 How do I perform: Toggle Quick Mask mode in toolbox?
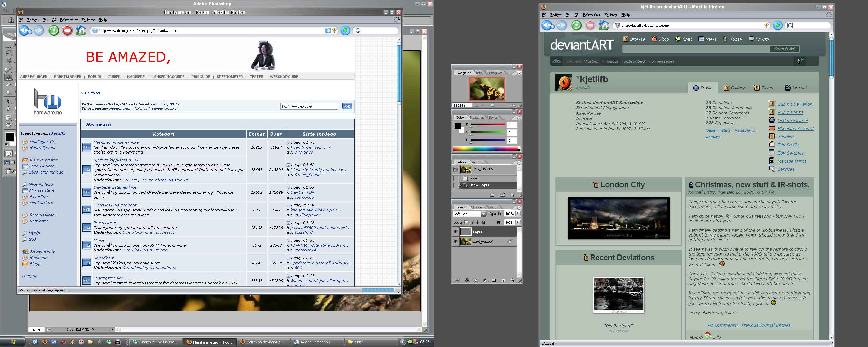point(9,154)
